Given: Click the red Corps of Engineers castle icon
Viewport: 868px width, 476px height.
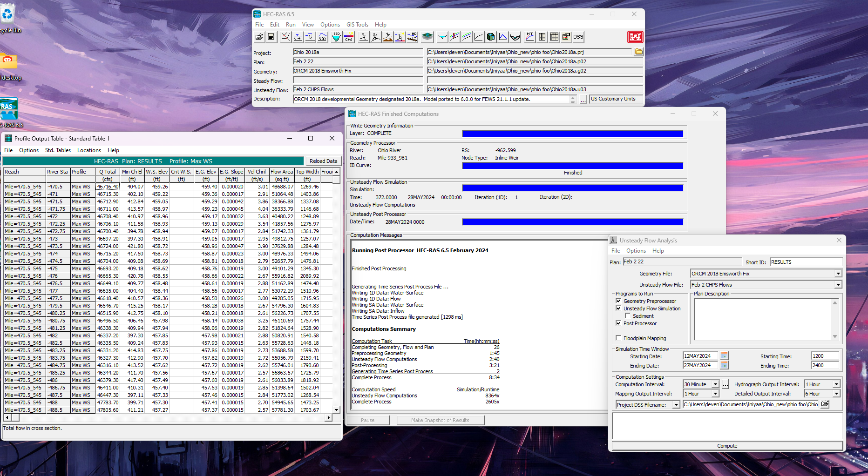Looking at the screenshot, I should (635, 37).
